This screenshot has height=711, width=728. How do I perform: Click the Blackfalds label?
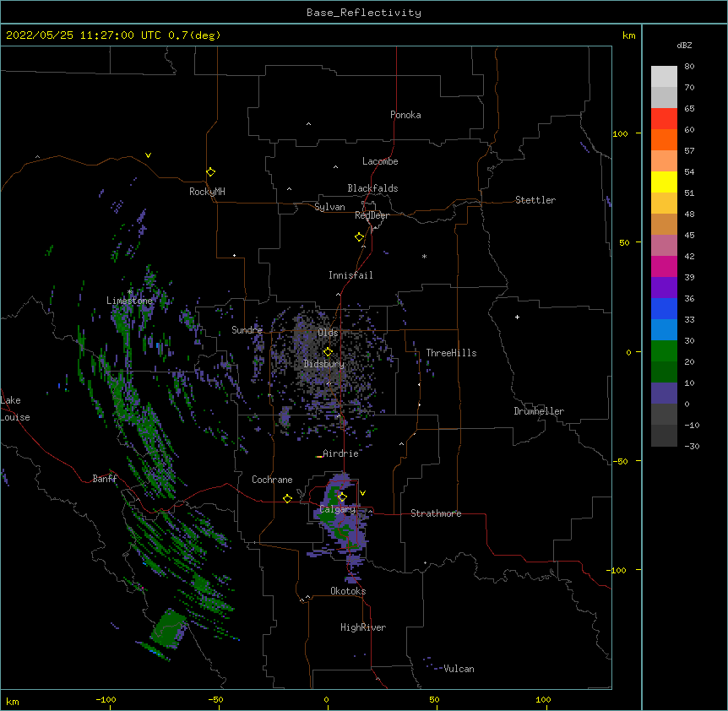pos(372,188)
